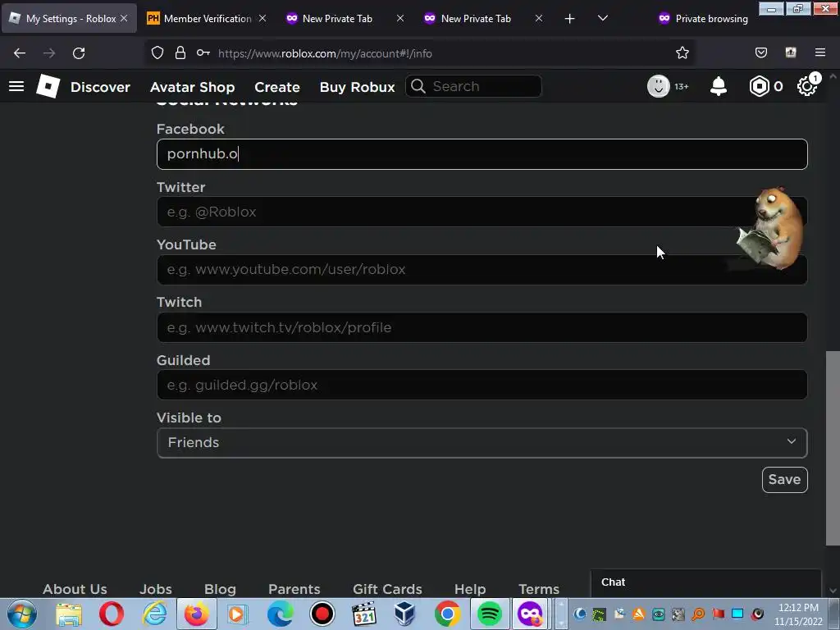
Task: Open the Firefox application hamburger menu
Action: click(x=820, y=52)
